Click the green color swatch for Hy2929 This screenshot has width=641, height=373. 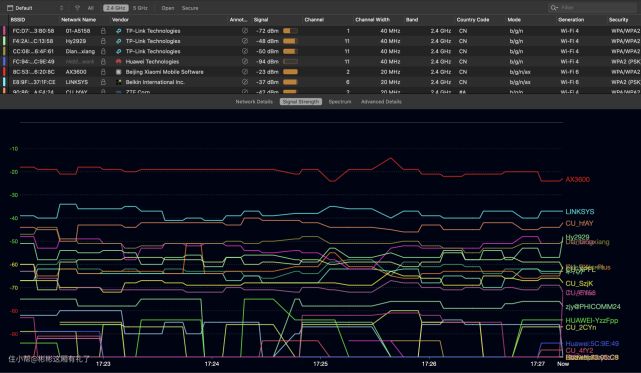click(4, 41)
